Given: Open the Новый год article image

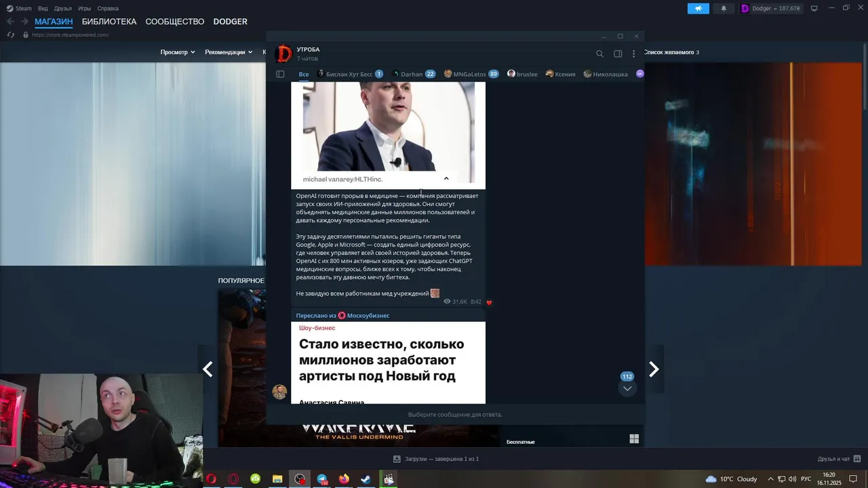Looking at the screenshot, I should (388, 363).
